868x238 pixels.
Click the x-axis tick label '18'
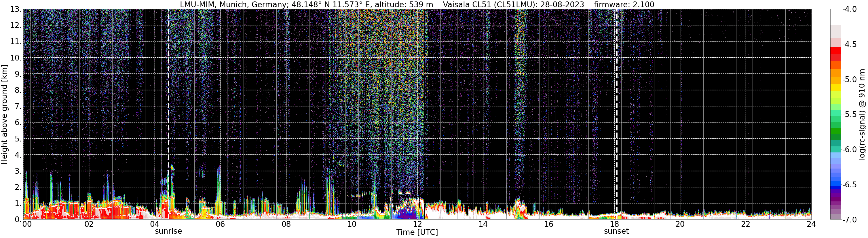tap(615, 224)
